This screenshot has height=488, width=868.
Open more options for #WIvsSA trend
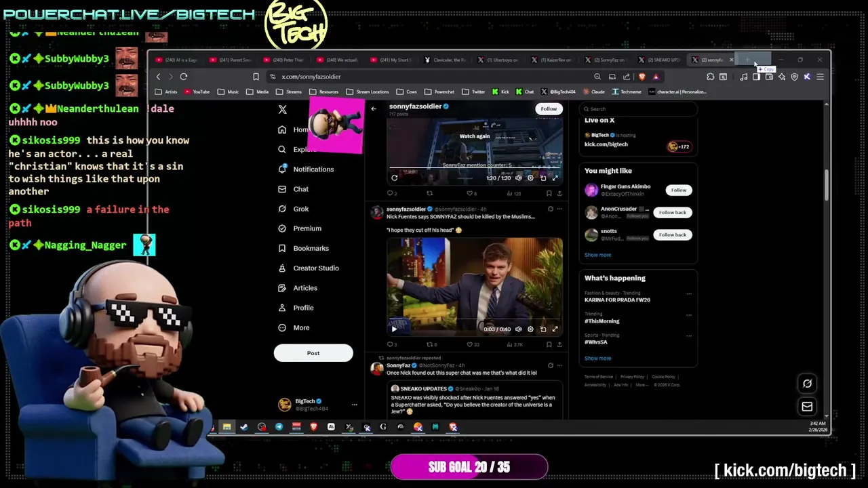pyautogui.click(x=689, y=335)
